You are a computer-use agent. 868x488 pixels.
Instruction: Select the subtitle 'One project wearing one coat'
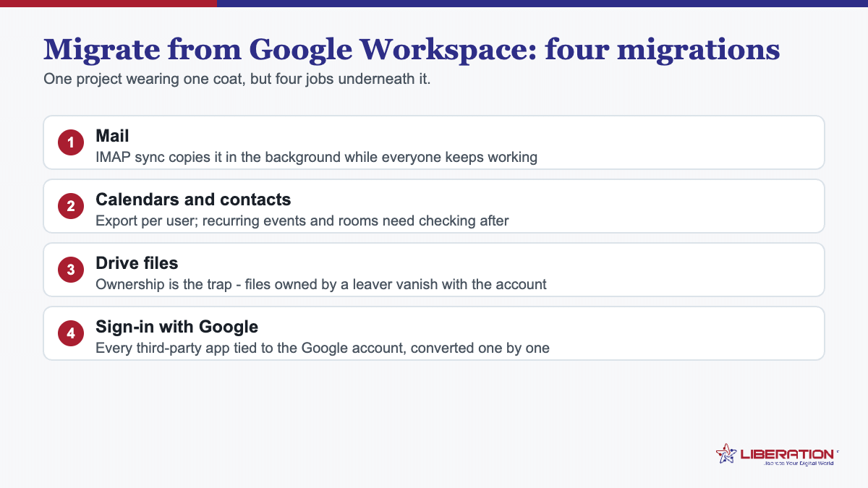(237, 79)
